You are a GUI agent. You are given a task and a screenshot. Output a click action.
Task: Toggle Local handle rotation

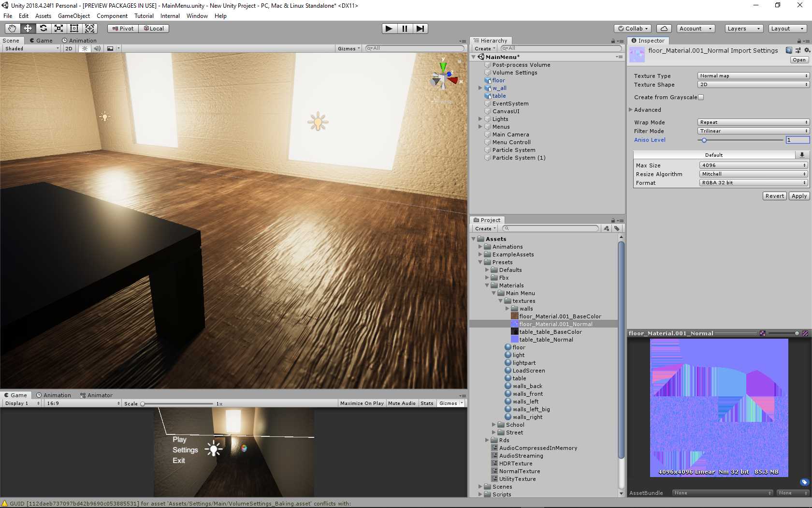click(154, 29)
